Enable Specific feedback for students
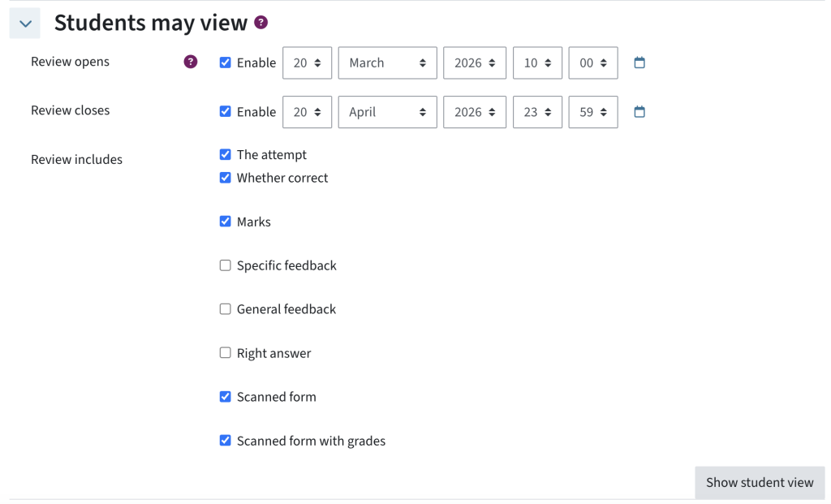Viewport: 831px width, 504px height. tap(225, 265)
